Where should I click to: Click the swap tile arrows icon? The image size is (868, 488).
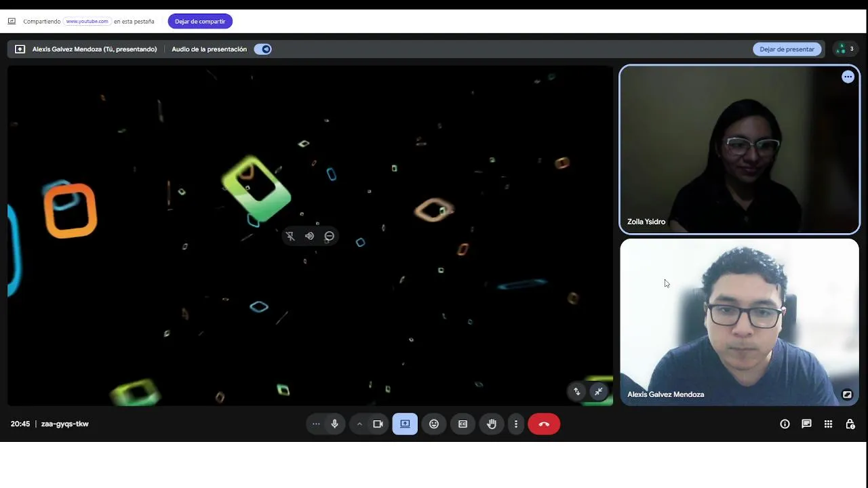(x=577, y=391)
